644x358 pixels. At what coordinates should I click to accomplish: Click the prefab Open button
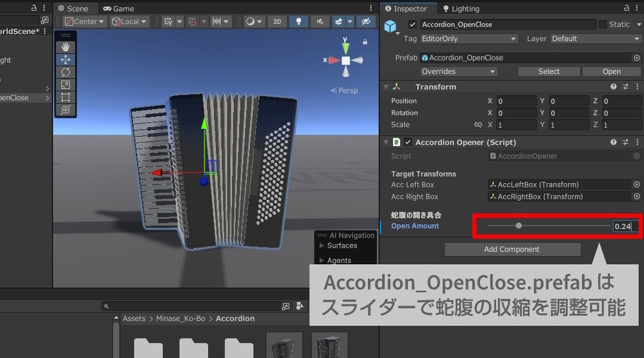(x=611, y=72)
